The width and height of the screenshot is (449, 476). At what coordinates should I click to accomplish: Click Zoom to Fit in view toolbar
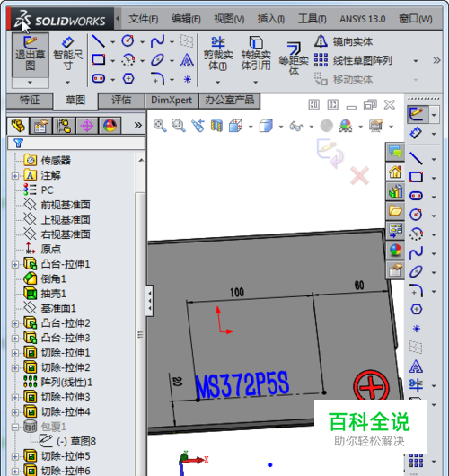click(x=160, y=126)
